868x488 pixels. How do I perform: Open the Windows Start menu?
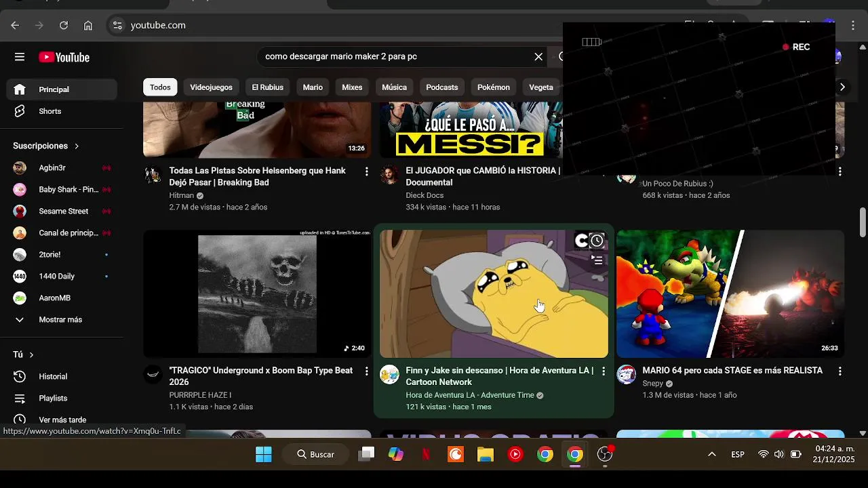point(264,454)
